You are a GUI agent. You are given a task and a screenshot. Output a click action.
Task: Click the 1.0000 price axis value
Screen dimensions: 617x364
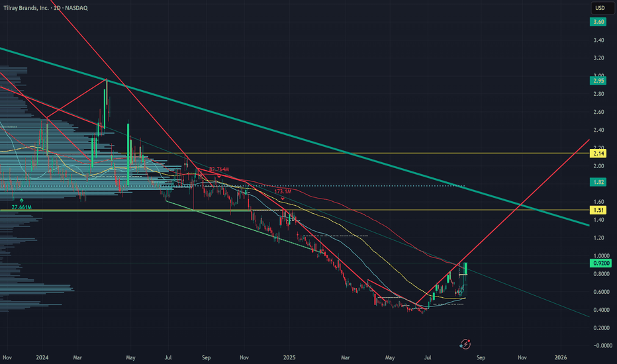[x=601, y=255]
